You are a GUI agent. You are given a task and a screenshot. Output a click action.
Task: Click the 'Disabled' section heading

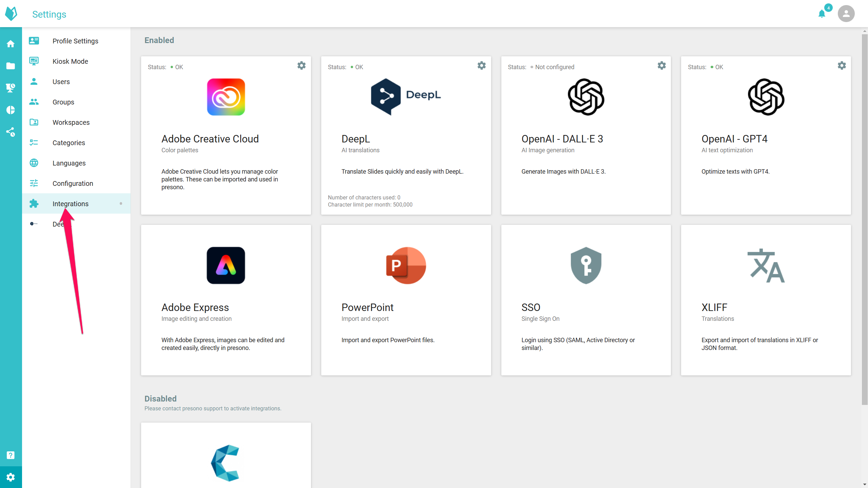tap(160, 398)
